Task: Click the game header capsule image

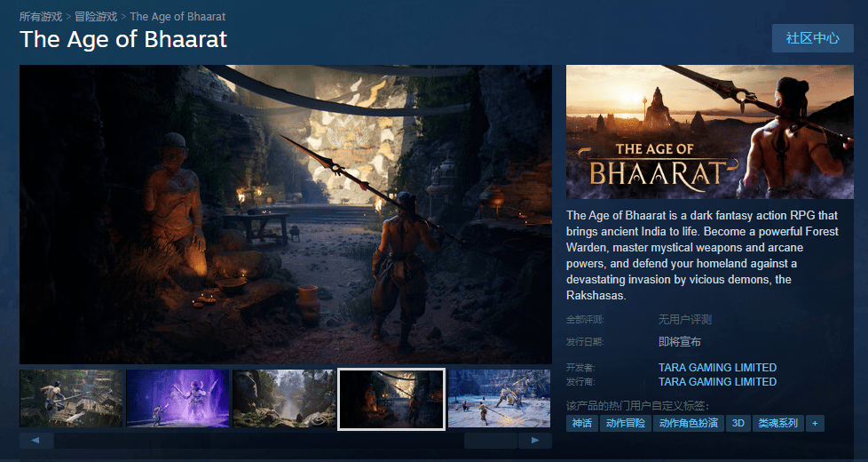Action: click(x=710, y=131)
